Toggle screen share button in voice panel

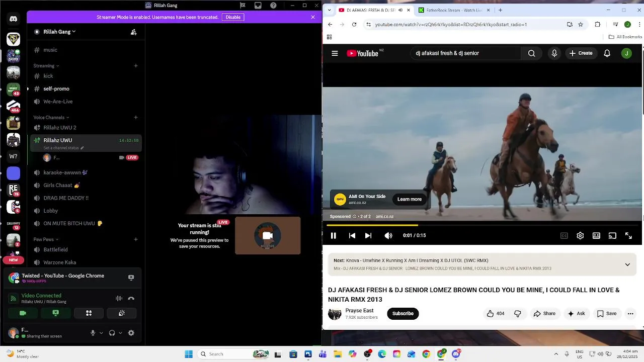[x=56, y=313]
